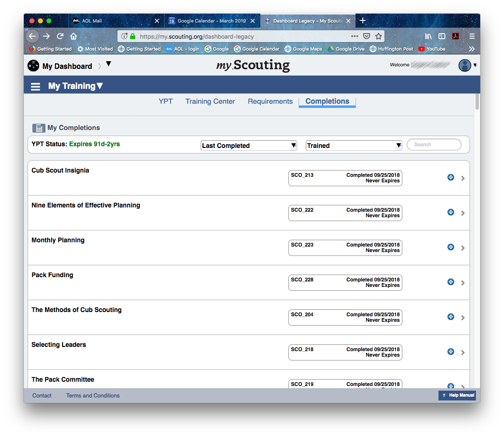Click the My Completions list icon
The image size is (504, 437).
click(39, 128)
